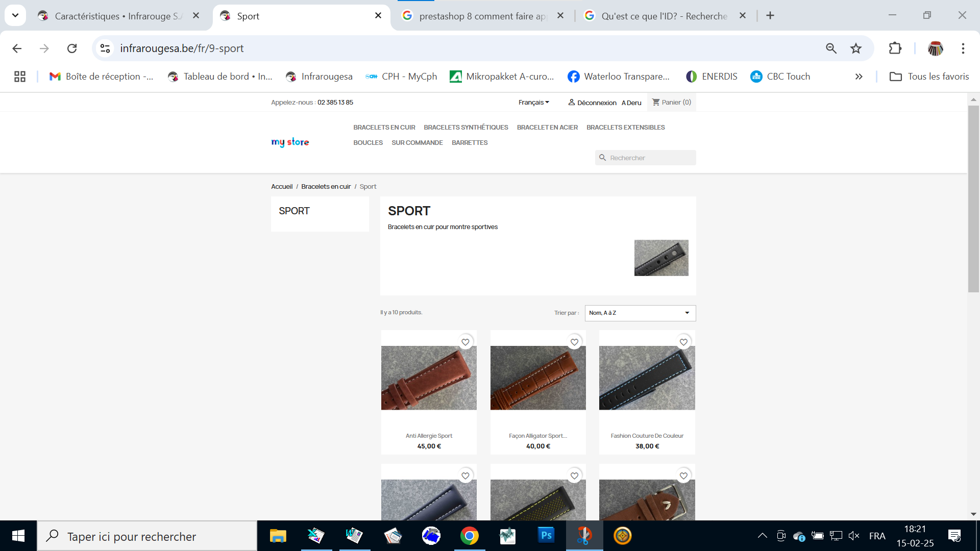Click the vertical page scrollbar
Image resolution: width=980 pixels, height=551 pixels.
tap(973, 199)
